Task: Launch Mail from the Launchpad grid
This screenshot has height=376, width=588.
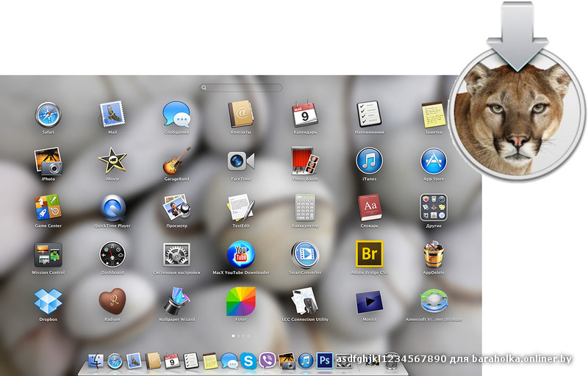Action: 112,115
